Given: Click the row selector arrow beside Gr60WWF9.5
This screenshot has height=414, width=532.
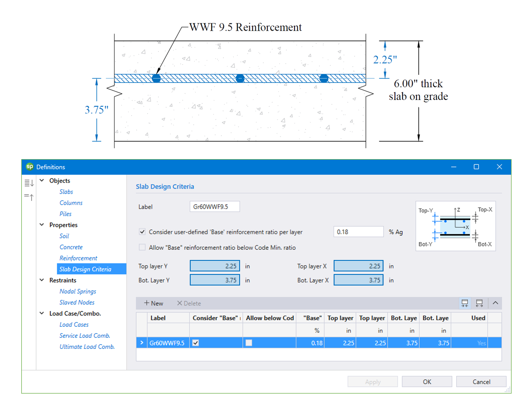Looking at the screenshot, I should tap(141, 343).
